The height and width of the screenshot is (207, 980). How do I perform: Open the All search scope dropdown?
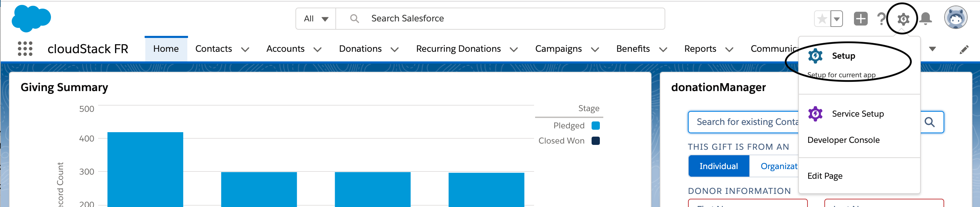pyautogui.click(x=316, y=18)
